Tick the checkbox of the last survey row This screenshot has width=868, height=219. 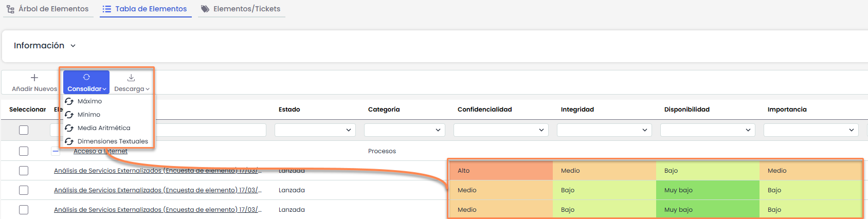pyautogui.click(x=24, y=210)
